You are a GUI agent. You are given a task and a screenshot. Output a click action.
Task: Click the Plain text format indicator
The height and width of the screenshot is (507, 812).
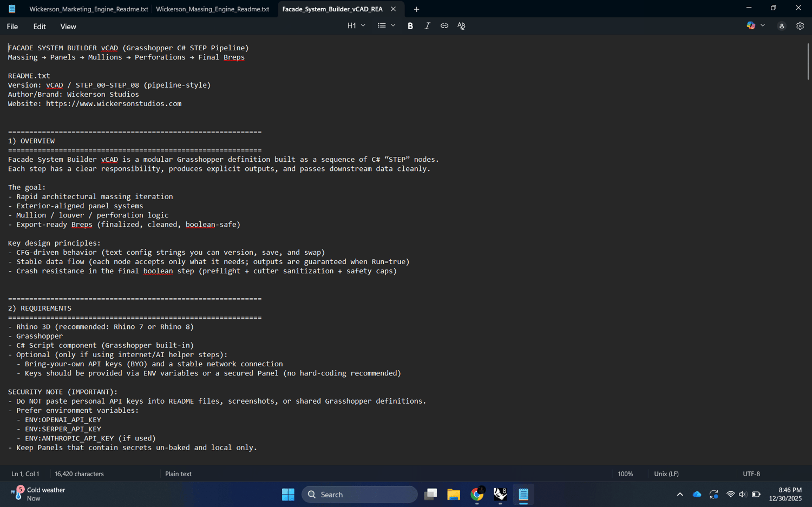click(178, 474)
